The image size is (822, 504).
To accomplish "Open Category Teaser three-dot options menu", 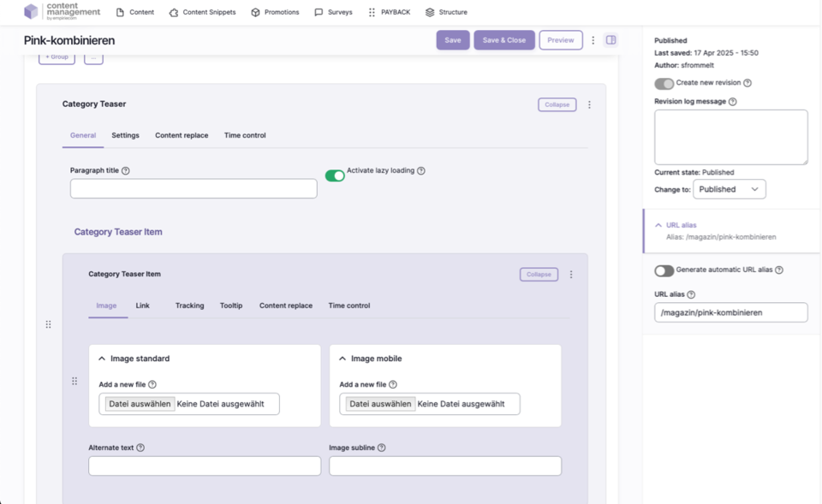I will tap(589, 104).
